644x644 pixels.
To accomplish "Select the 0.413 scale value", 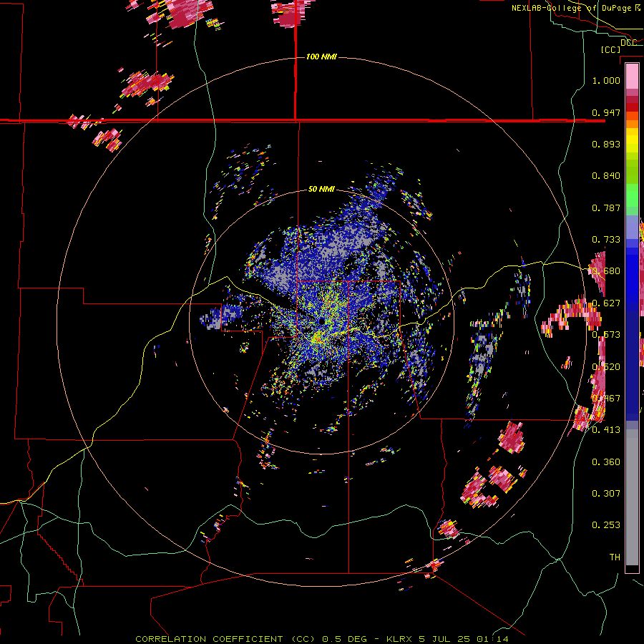I will pyautogui.click(x=606, y=429).
